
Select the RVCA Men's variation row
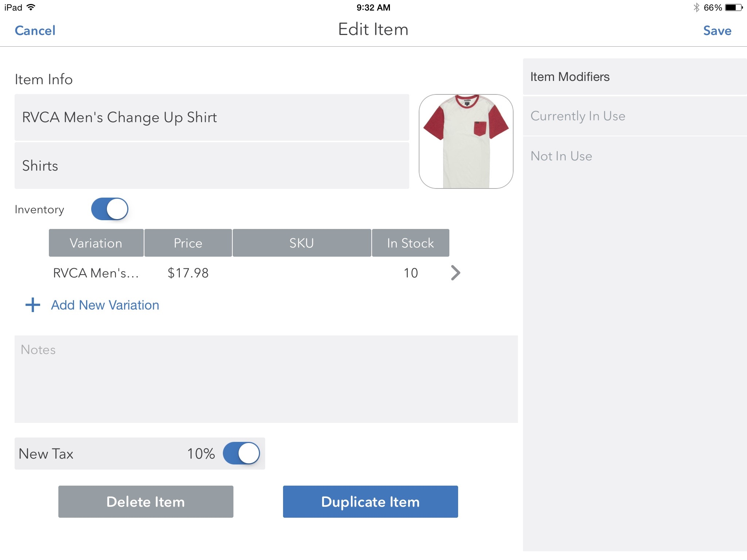pos(233,273)
